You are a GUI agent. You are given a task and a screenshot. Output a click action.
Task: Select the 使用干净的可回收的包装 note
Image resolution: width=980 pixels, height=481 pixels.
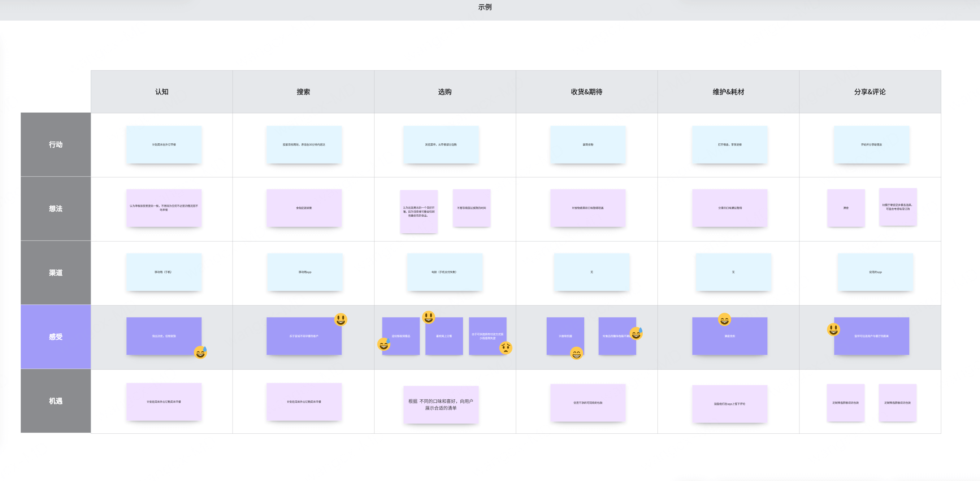pyautogui.click(x=588, y=403)
